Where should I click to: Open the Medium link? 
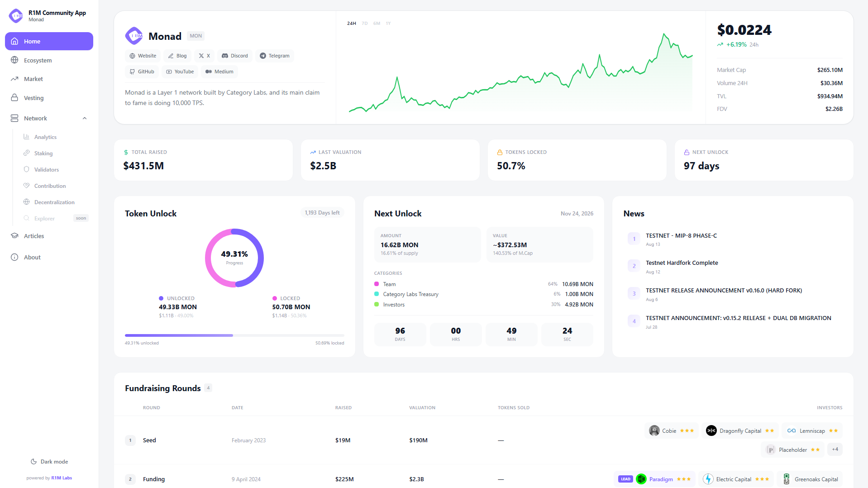pyautogui.click(x=219, y=72)
